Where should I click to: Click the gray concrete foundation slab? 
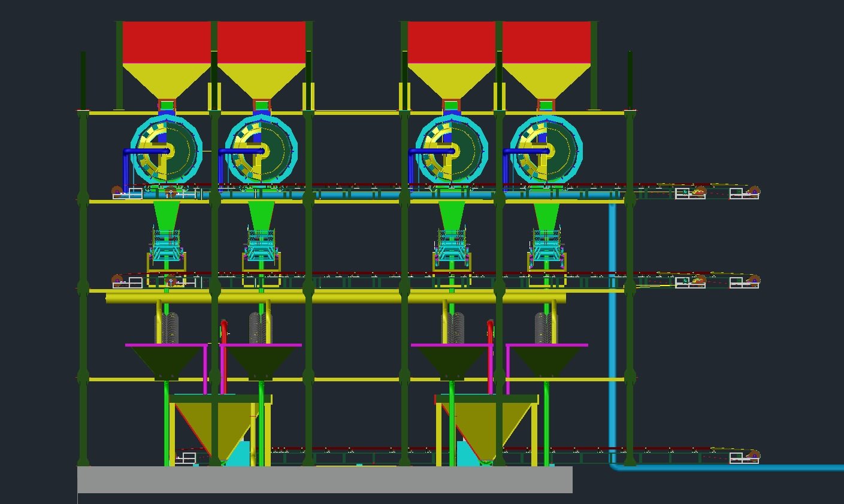click(x=325, y=479)
